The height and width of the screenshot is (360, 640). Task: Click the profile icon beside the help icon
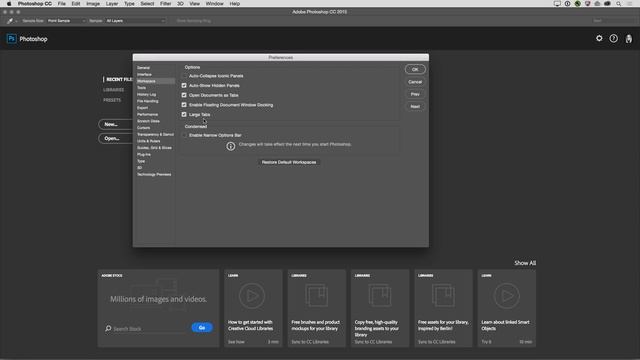pos(629,39)
